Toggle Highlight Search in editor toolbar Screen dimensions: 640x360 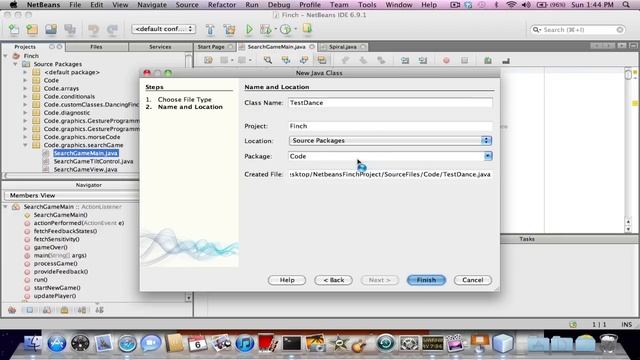[322, 60]
